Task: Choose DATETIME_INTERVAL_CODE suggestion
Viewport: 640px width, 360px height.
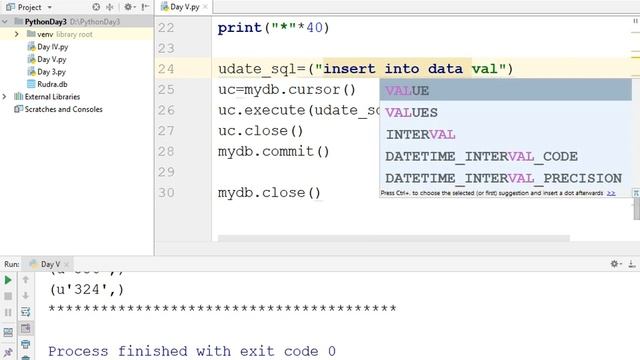Action: (x=505, y=156)
